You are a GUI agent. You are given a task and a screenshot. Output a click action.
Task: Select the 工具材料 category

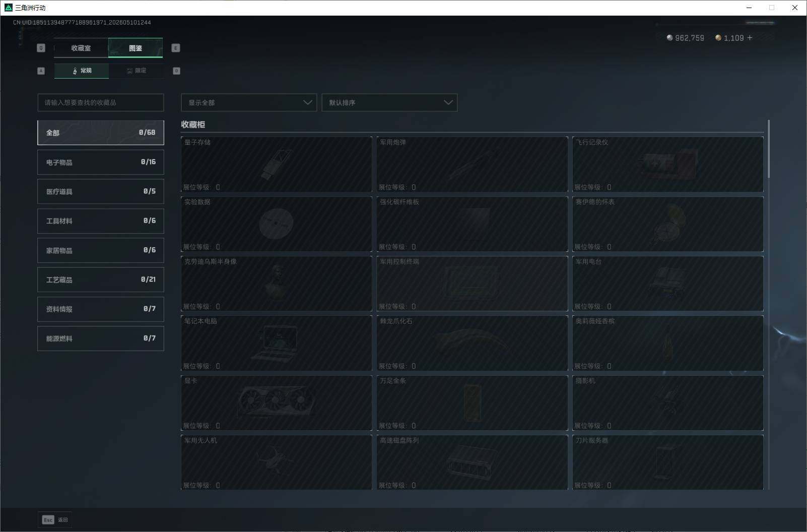[101, 221]
